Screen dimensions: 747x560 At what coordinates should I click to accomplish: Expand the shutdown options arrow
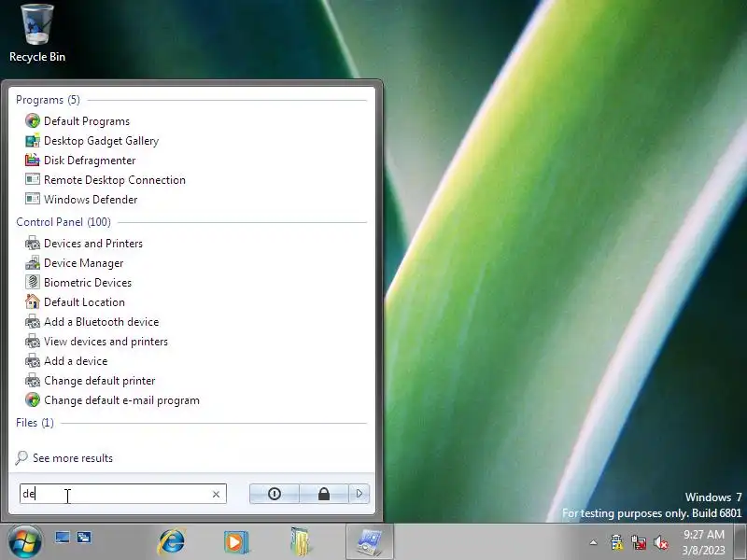[x=359, y=494]
